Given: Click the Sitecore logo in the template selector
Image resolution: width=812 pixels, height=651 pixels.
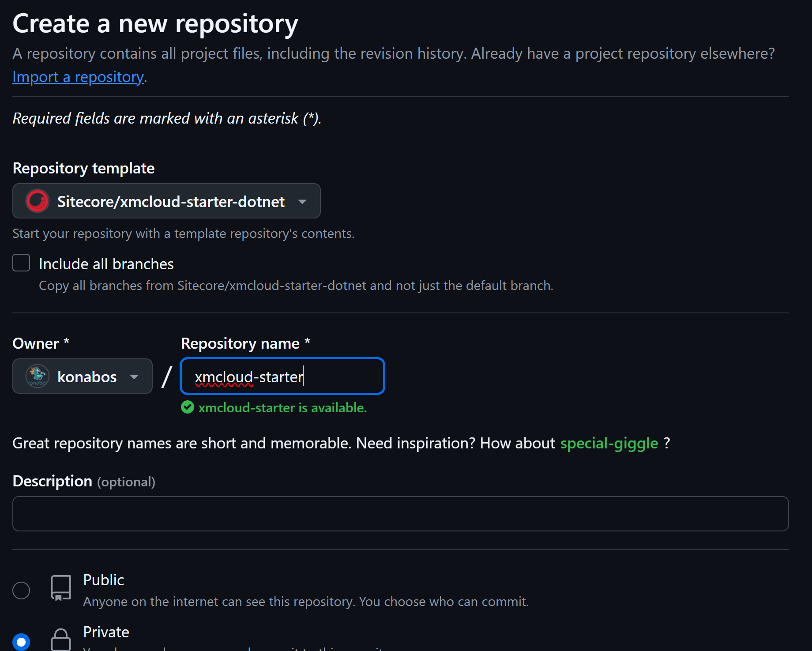Looking at the screenshot, I should pyautogui.click(x=38, y=201).
